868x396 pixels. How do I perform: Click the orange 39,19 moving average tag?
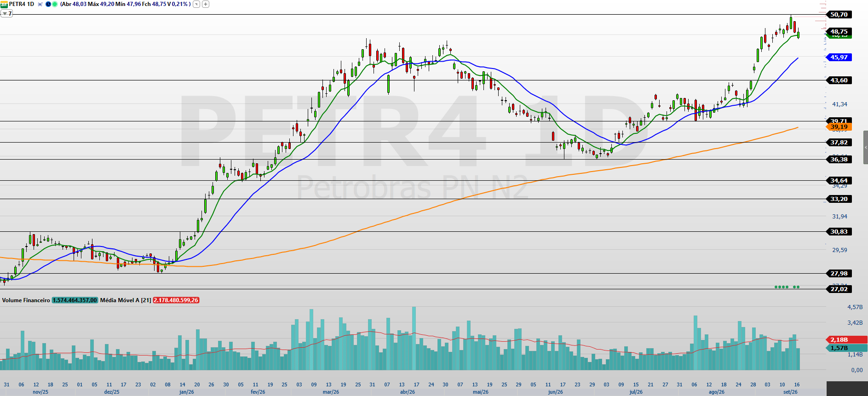(839, 127)
